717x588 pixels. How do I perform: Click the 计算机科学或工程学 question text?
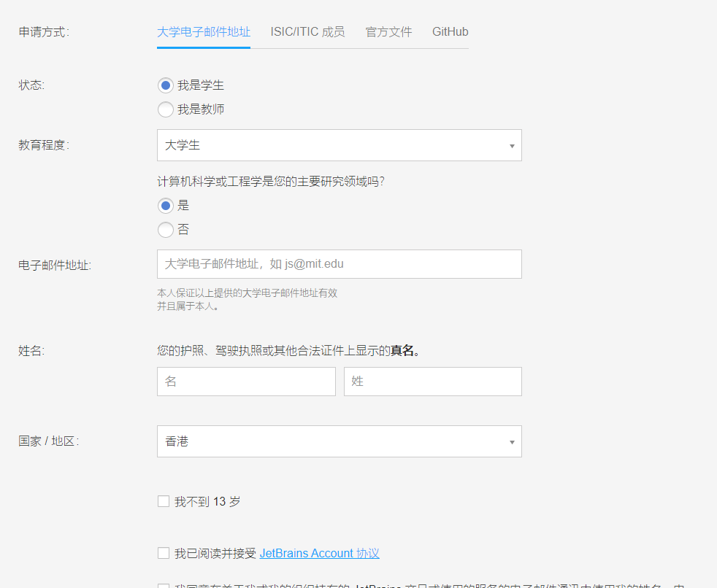[x=271, y=182]
